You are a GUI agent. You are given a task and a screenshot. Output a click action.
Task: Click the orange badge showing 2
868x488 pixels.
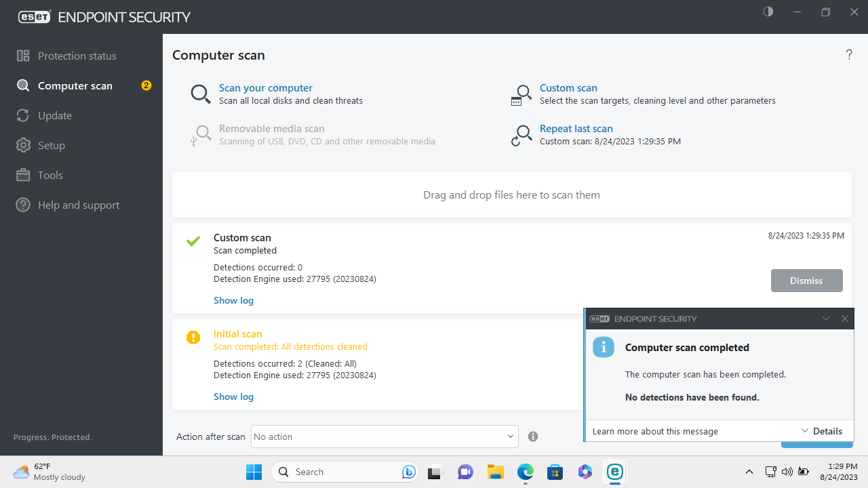[x=146, y=85]
